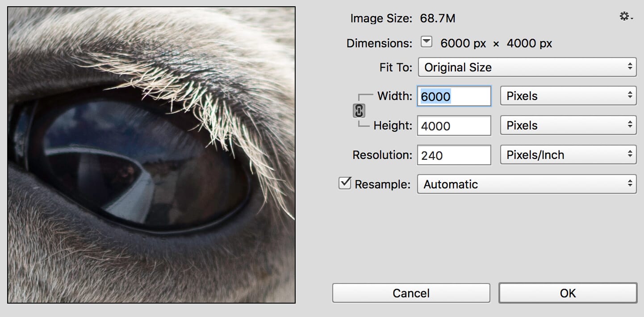The image size is (644, 317).
Task: Open the Width units dropdown
Action: [568, 96]
